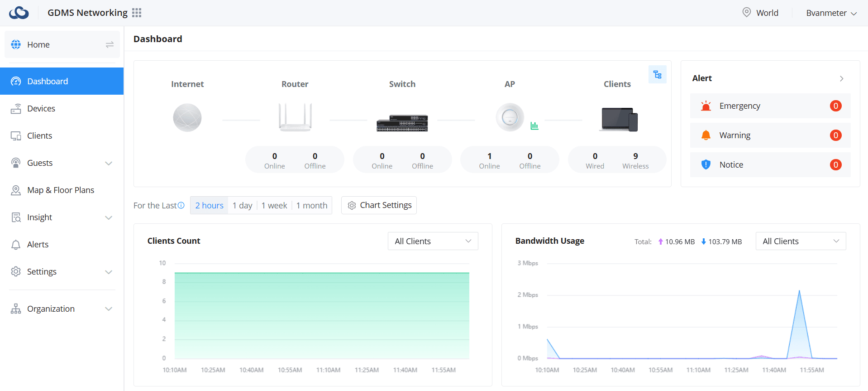Open the topology view icon
Image resolution: width=868 pixels, height=391 pixels.
click(x=658, y=75)
